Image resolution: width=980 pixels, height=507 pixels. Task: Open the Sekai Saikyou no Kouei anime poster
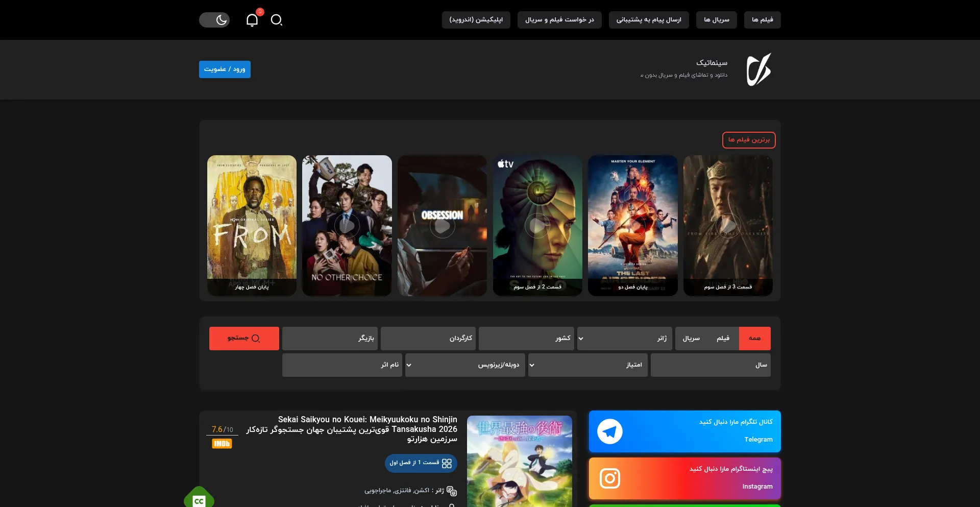520,461
